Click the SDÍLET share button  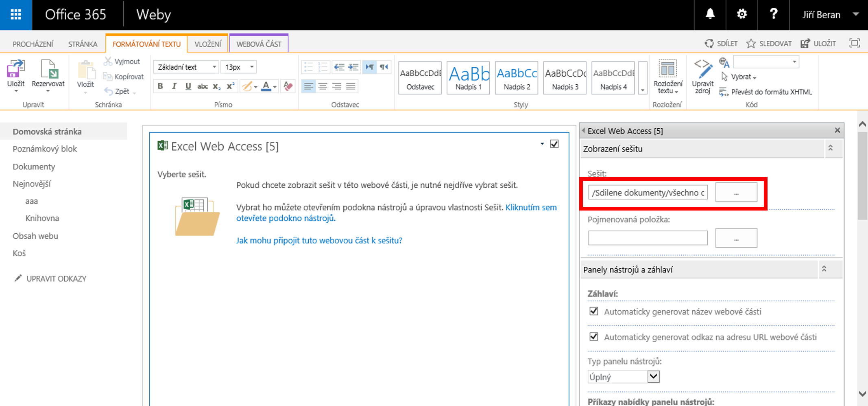(721, 44)
